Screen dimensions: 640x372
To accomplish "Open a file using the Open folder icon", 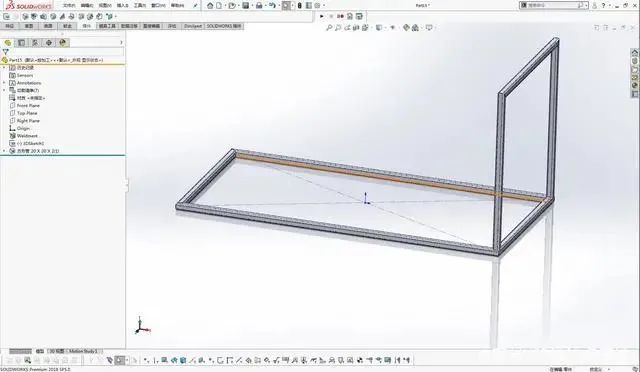I will point(232,6).
